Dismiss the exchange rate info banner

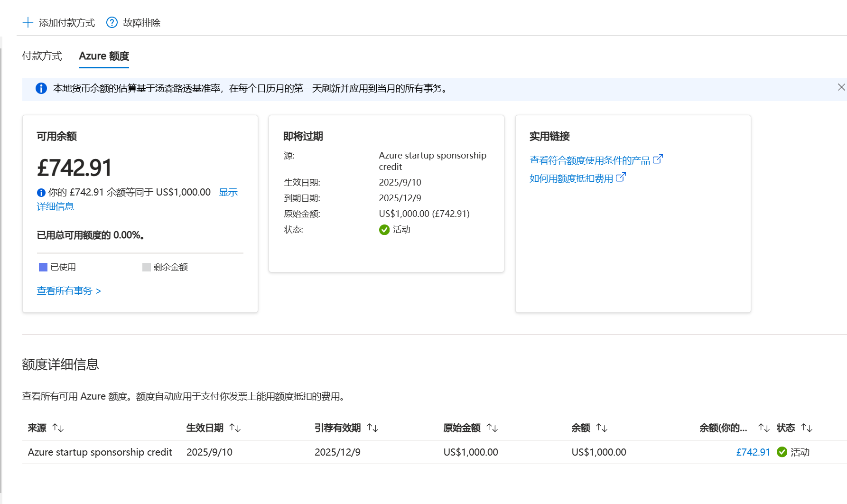tap(841, 87)
